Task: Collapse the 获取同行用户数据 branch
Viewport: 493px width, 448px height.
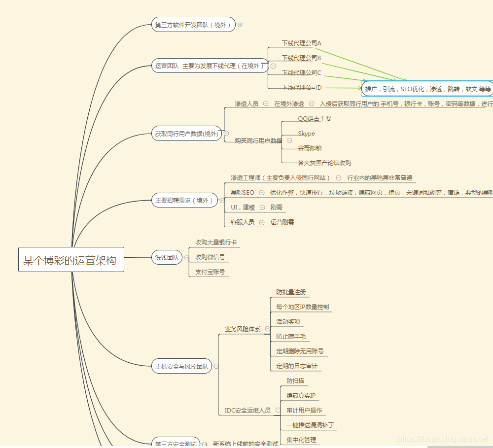Action: [226, 134]
